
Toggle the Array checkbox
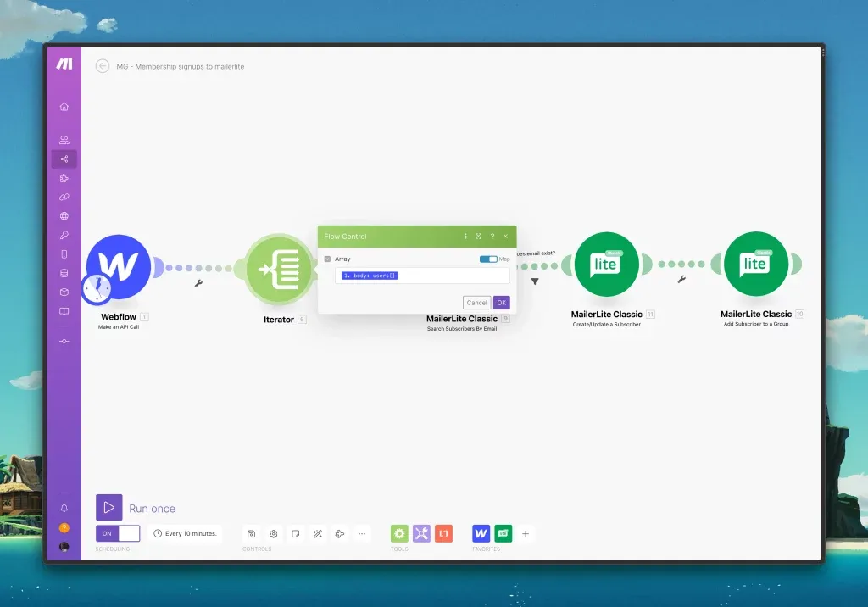pyautogui.click(x=327, y=259)
